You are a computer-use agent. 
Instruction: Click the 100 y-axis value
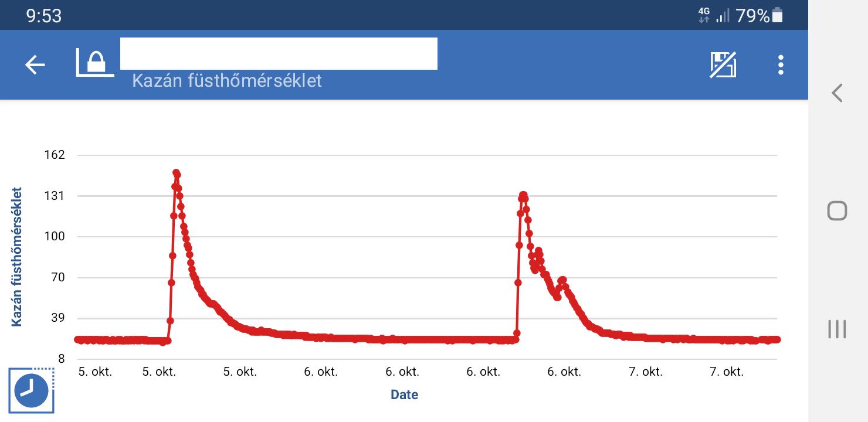(54, 237)
